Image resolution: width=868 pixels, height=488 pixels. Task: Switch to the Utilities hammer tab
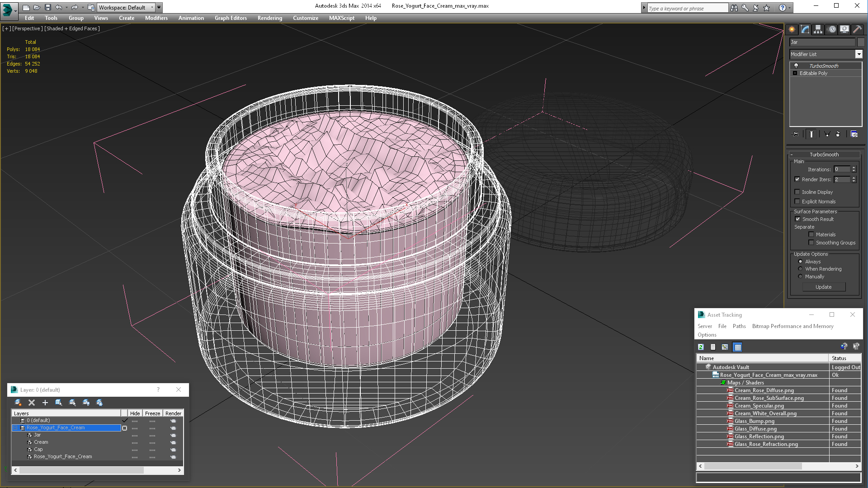tap(857, 29)
